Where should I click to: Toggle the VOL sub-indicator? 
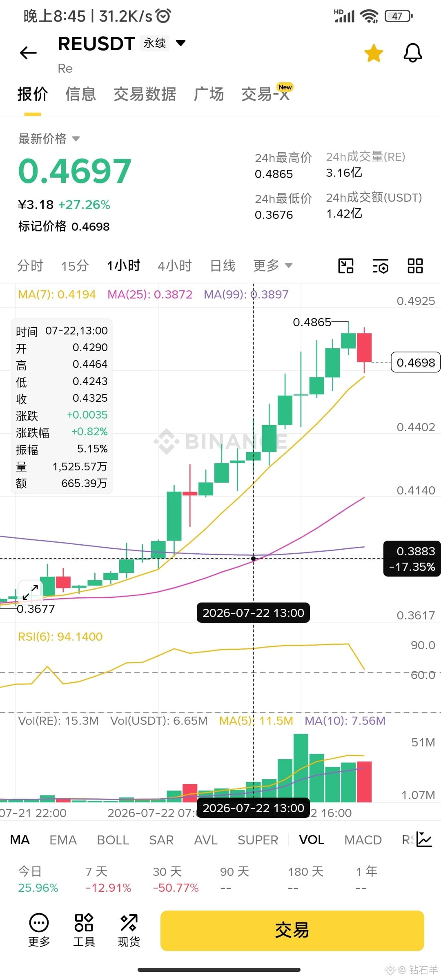click(312, 840)
